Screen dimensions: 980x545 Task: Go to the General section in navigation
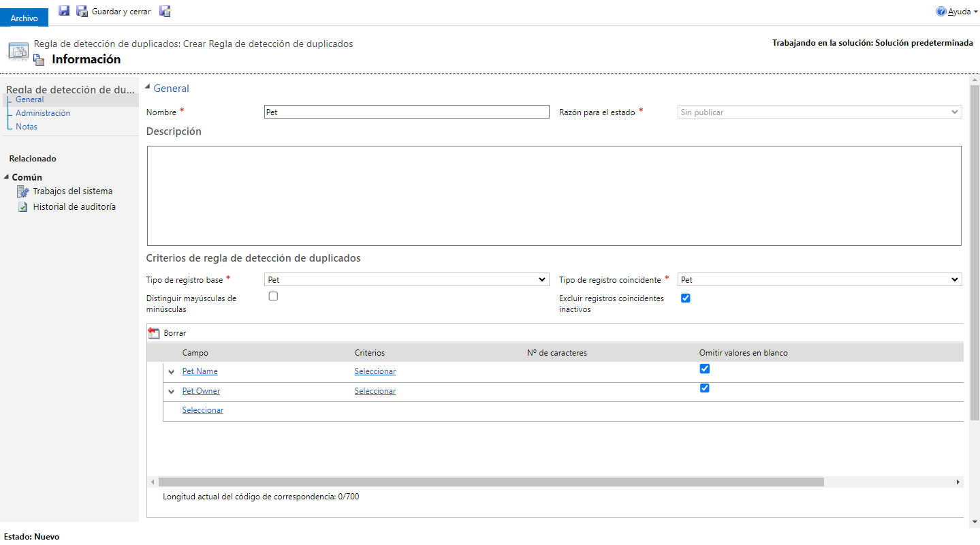click(x=30, y=99)
